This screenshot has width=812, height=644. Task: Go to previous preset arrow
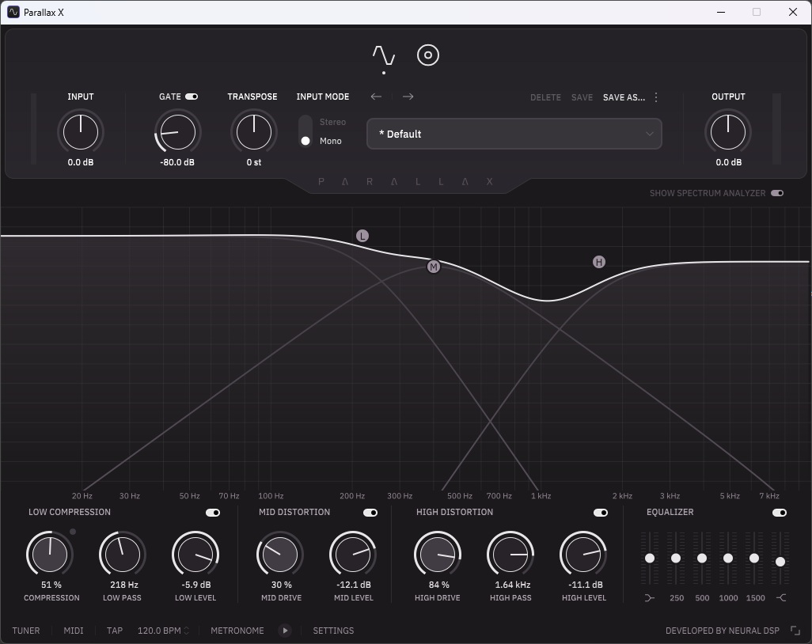click(376, 97)
